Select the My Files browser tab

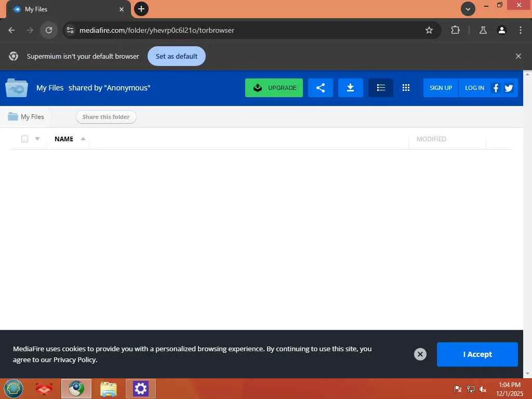coord(68,9)
